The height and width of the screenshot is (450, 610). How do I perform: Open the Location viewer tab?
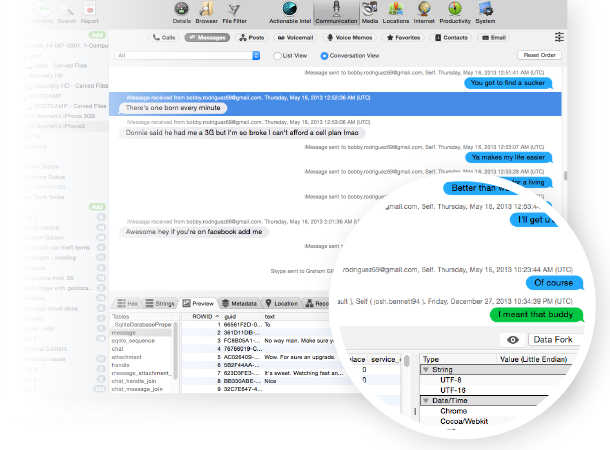pyautogui.click(x=282, y=303)
